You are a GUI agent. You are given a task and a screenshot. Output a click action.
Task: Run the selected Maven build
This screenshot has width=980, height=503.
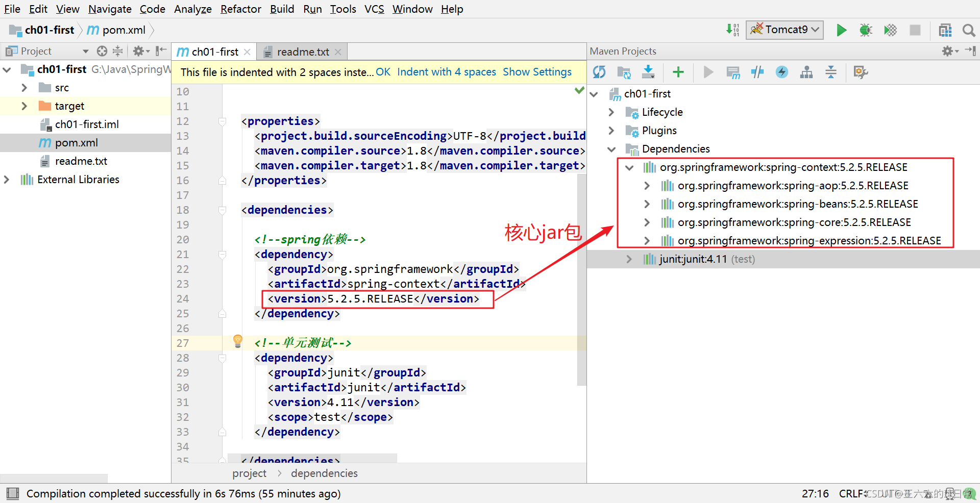[708, 72]
